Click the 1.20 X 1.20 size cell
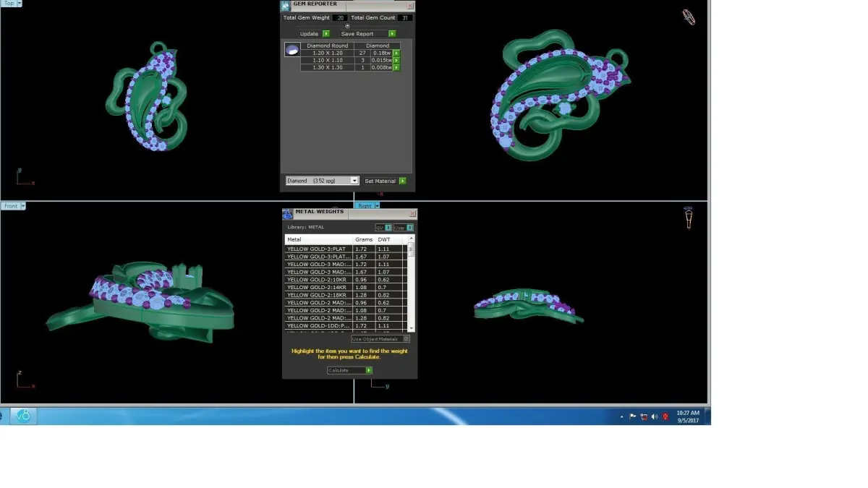The image size is (868, 488). pyautogui.click(x=328, y=53)
